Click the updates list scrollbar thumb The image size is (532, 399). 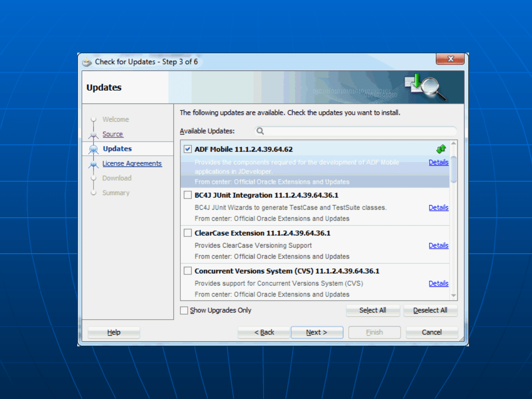click(x=454, y=169)
